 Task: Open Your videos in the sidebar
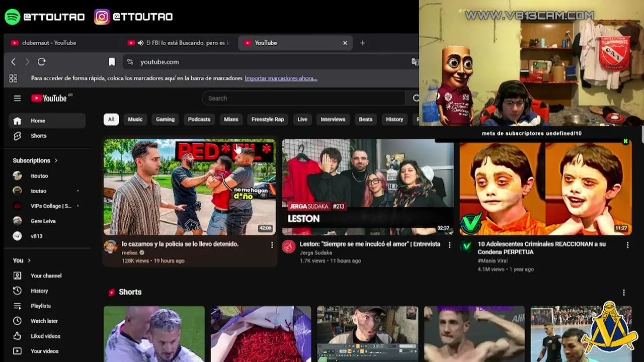(x=47, y=351)
